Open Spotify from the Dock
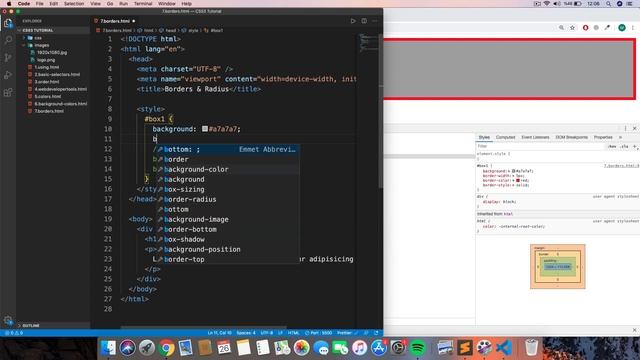The width and height of the screenshot is (640, 360). pyautogui.click(x=417, y=348)
